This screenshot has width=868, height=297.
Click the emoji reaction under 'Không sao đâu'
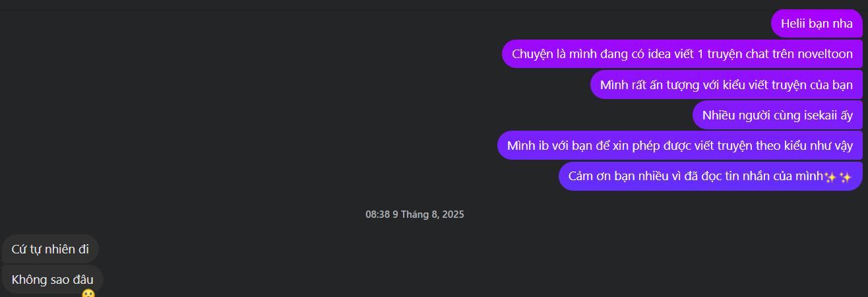(x=88, y=294)
